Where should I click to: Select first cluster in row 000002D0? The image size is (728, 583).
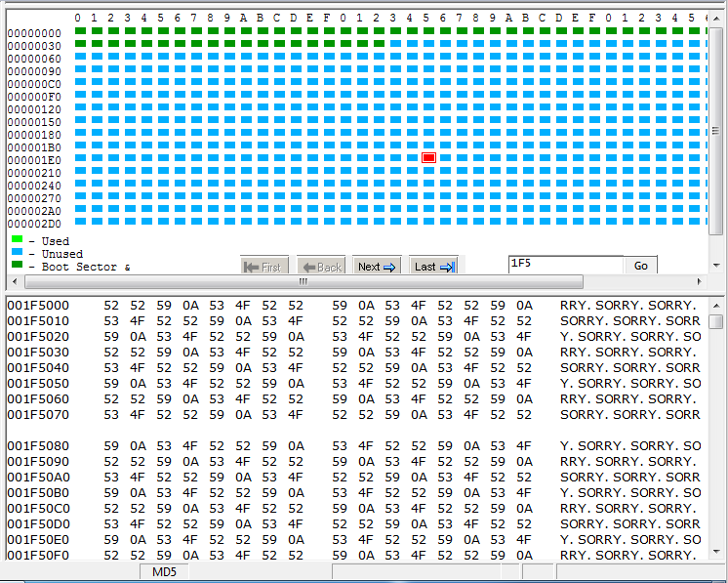(x=81, y=221)
